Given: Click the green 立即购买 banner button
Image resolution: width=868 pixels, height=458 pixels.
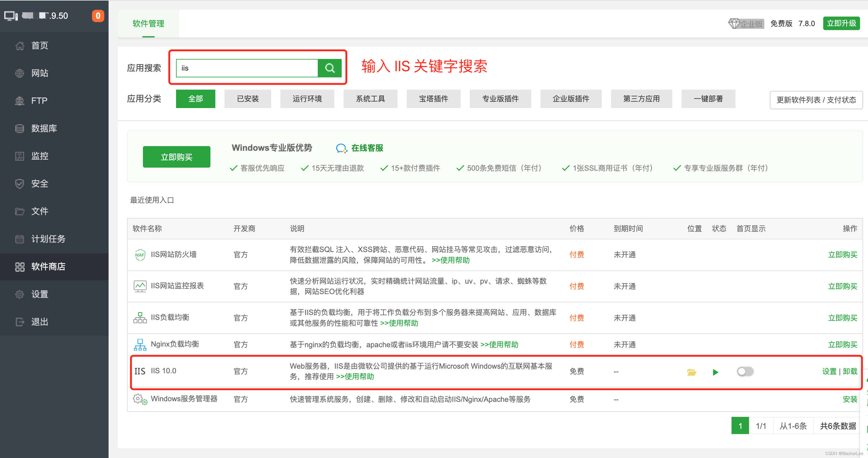Looking at the screenshot, I should tap(177, 157).
